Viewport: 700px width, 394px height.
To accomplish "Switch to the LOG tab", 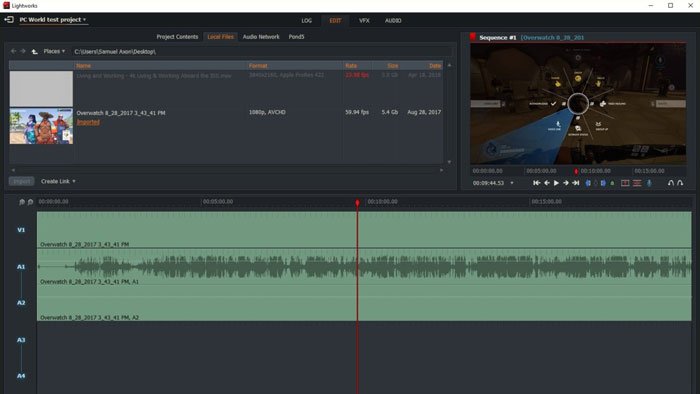I will [306, 21].
